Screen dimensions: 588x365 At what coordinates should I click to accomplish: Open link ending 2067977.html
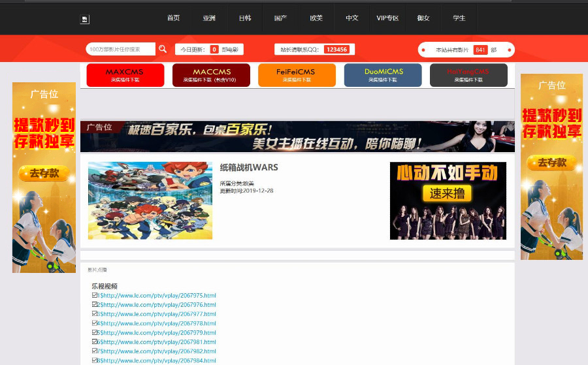click(x=157, y=314)
